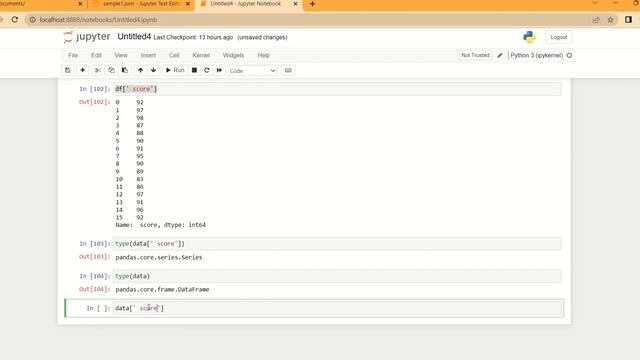Click the pandas.core.series.Series output
Viewport: 640px width, 360px height.
(159, 257)
